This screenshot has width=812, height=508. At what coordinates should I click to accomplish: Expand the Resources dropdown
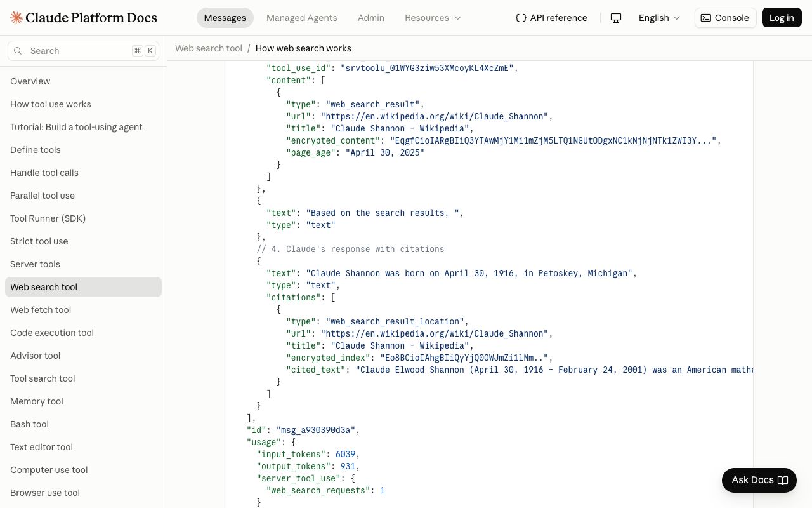pos(433,18)
